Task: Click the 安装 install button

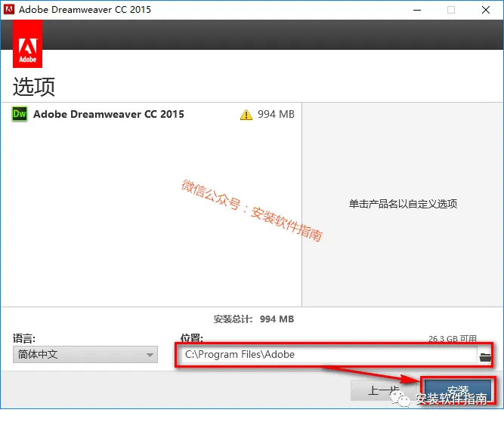Action: click(x=458, y=390)
